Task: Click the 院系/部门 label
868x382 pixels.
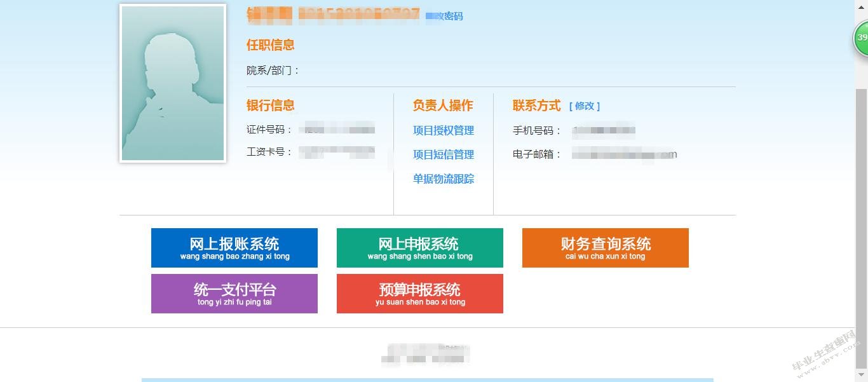Action: coord(273,71)
